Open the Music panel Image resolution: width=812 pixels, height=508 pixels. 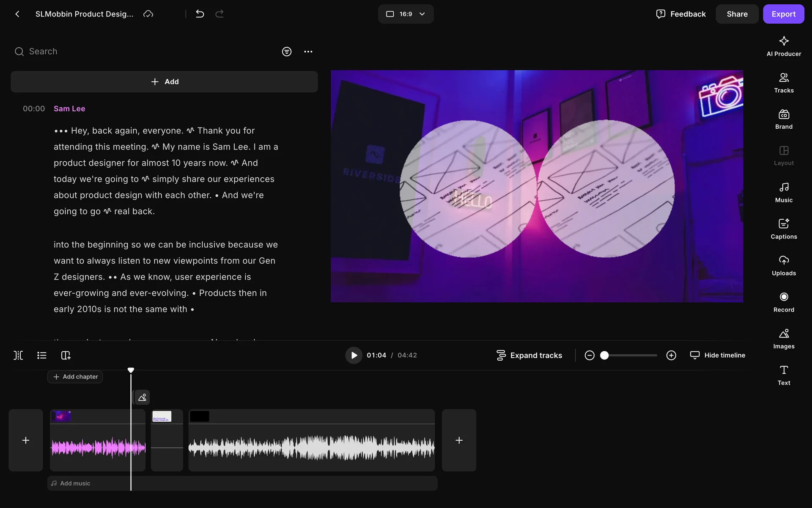point(783,192)
